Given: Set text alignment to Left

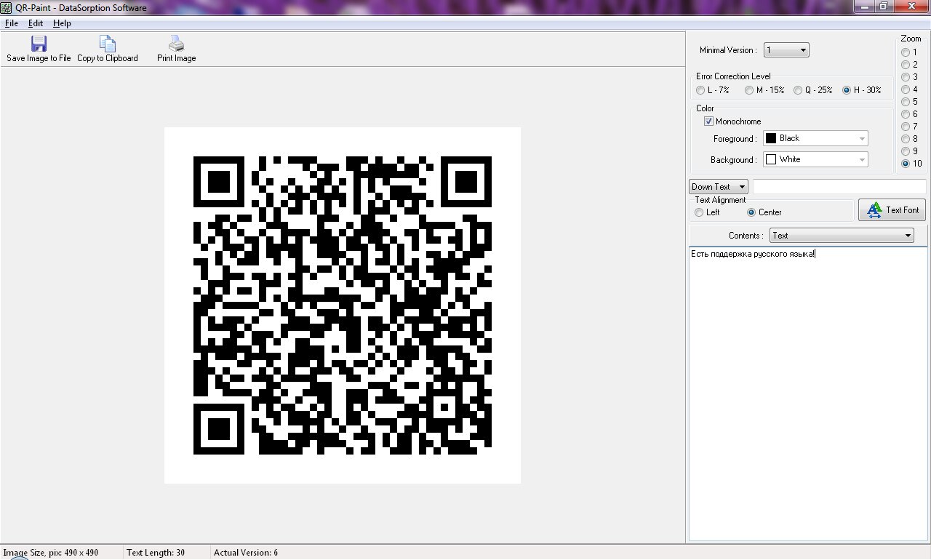Looking at the screenshot, I should coord(699,212).
